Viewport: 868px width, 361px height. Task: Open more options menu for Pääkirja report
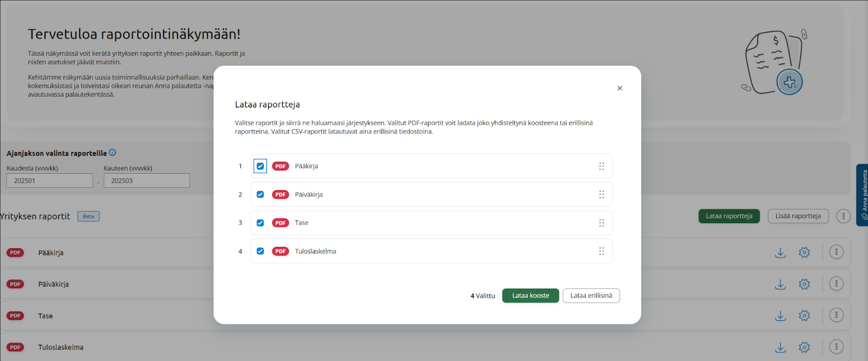[836, 252]
